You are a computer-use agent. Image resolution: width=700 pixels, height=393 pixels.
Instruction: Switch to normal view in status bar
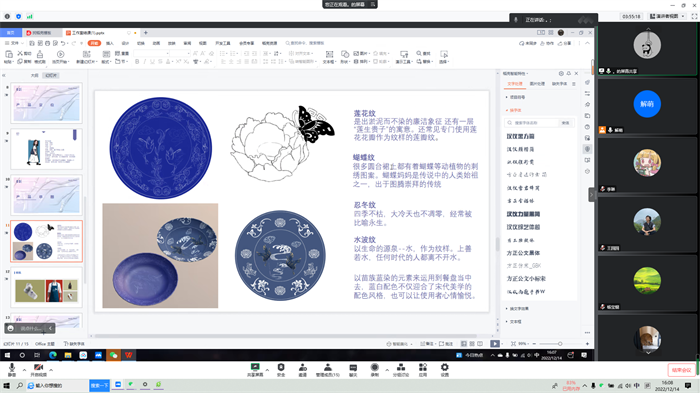(x=464, y=343)
